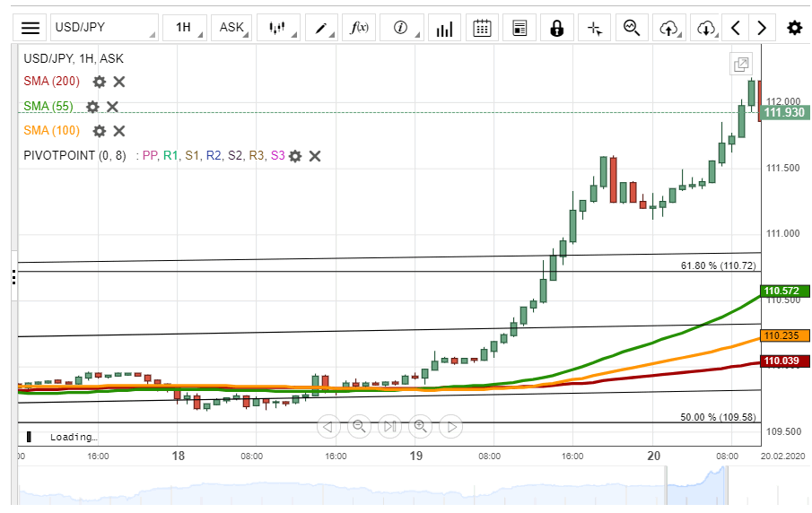The image size is (812, 513).
Task: Open the calendar icon
Action: click(482, 28)
